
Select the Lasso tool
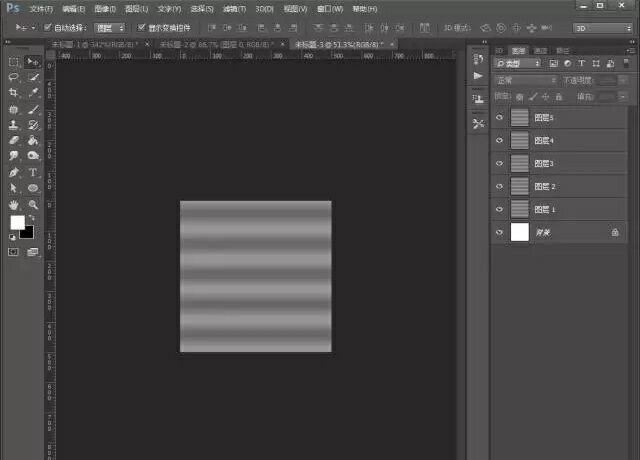(x=14, y=77)
